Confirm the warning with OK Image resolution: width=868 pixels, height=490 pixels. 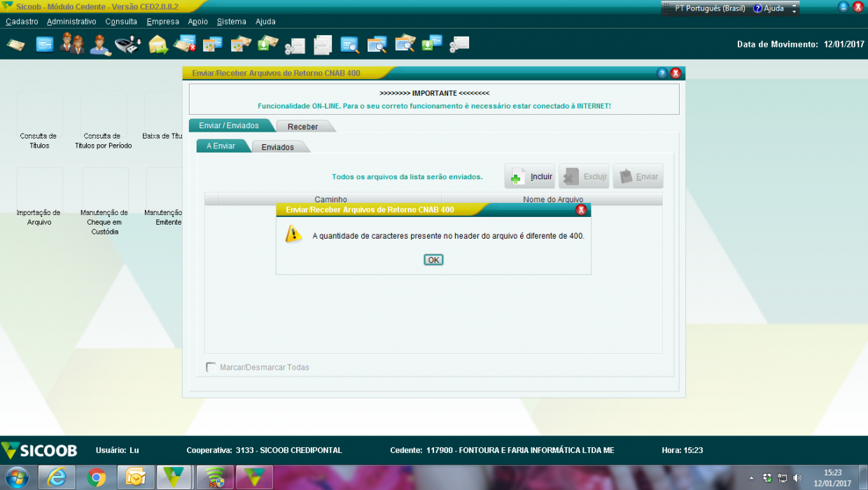tap(433, 260)
